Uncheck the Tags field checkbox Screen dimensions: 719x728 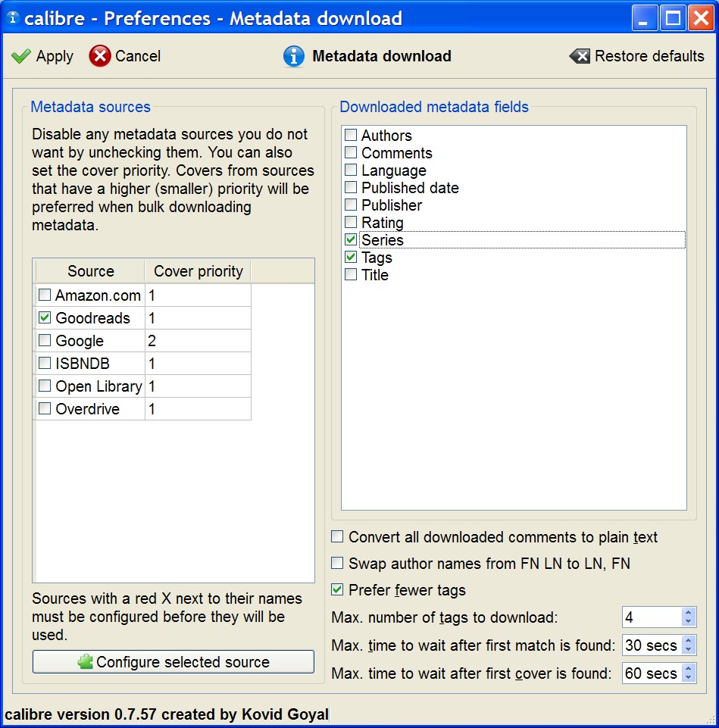(x=351, y=258)
